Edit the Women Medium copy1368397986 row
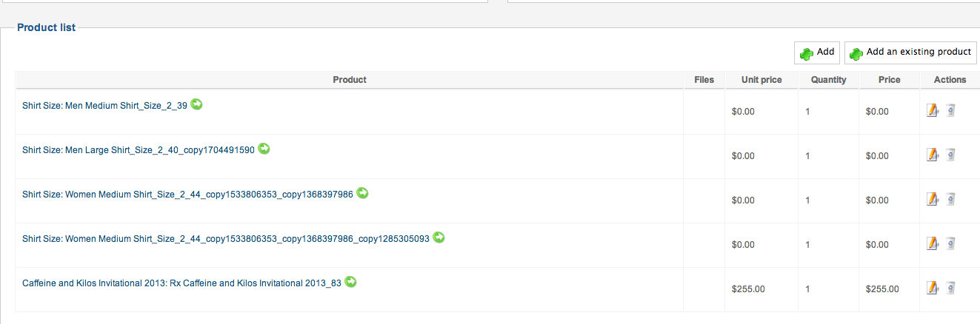 pos(933,200)
